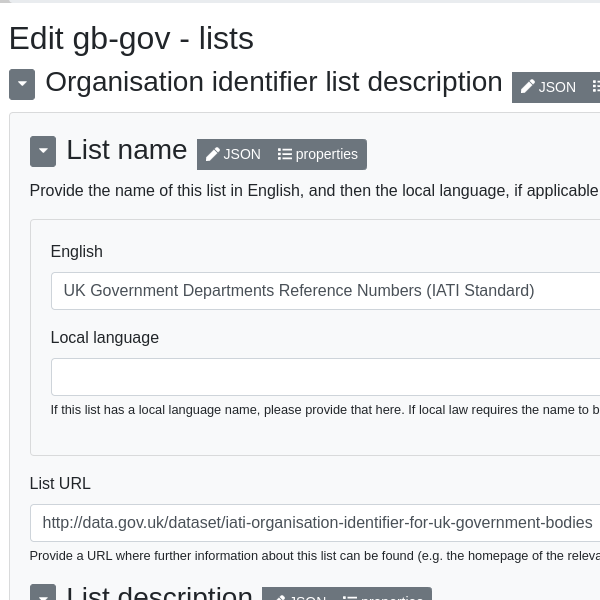Click the empty Local language field
The image size is (600, 600).
pos(325,377)
